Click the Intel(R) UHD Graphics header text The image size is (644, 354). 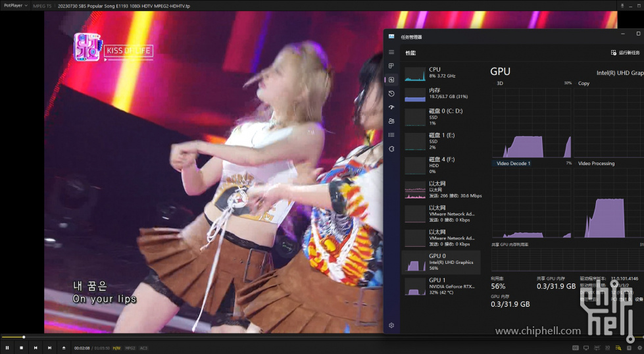(x=620, y=72)
